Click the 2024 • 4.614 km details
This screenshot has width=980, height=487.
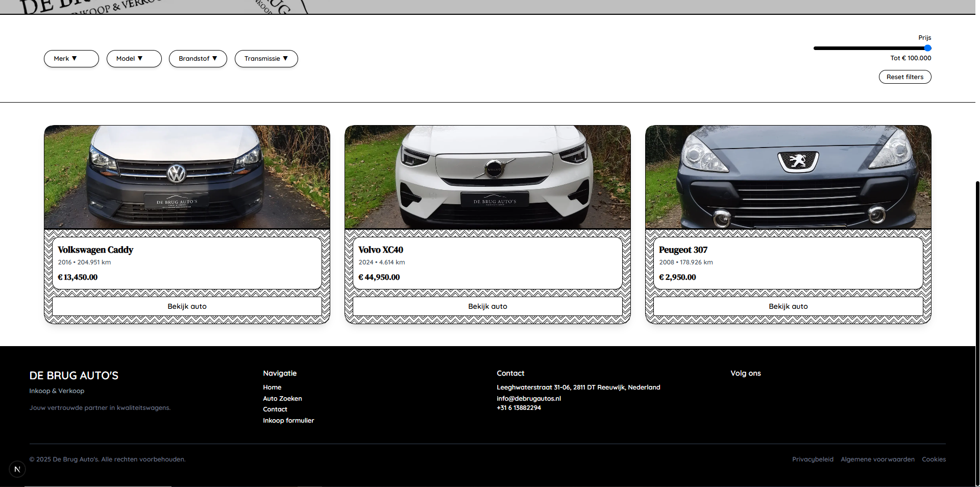tap(381, 262)
